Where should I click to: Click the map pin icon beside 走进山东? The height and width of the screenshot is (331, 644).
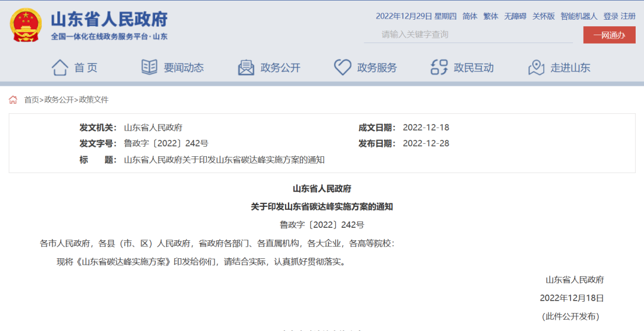tap(536, 67)
